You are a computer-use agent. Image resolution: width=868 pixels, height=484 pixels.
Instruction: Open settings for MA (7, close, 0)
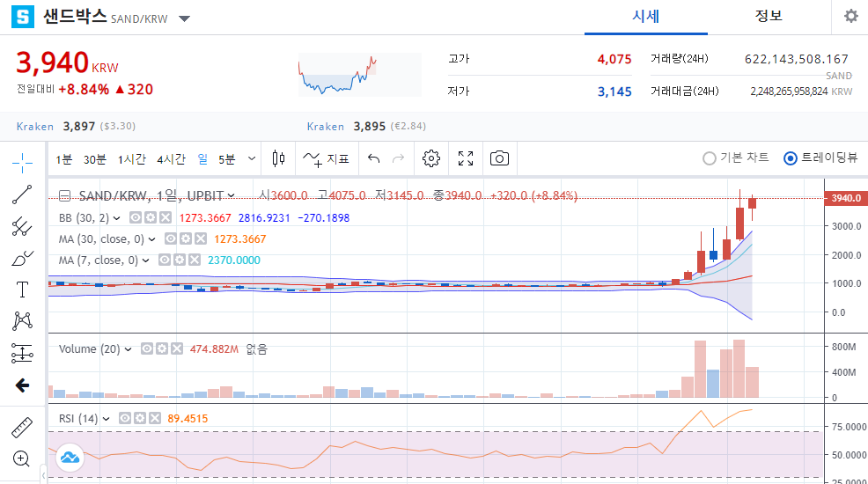[x=180, y=260]
